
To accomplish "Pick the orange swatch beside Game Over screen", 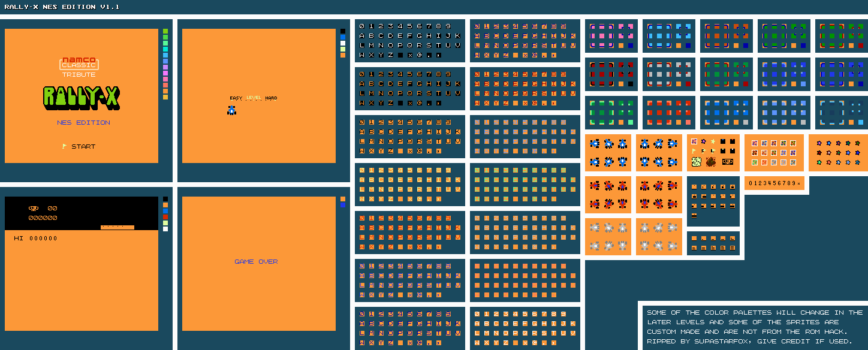I will click(x=343, y=199).
